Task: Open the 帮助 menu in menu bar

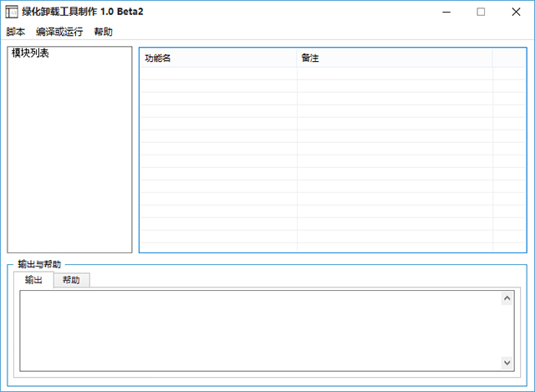Action: click(x=104, y=32)
